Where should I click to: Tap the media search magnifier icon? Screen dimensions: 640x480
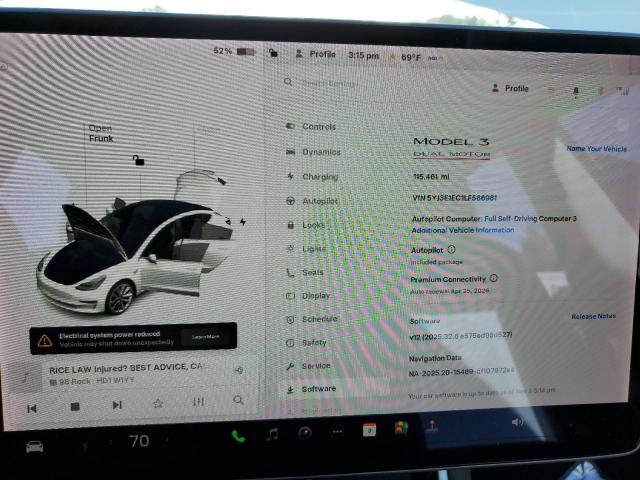[238, 400]
